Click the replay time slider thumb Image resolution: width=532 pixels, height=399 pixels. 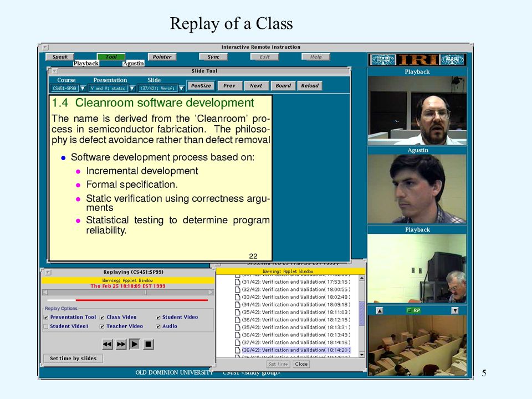[146, 293]
